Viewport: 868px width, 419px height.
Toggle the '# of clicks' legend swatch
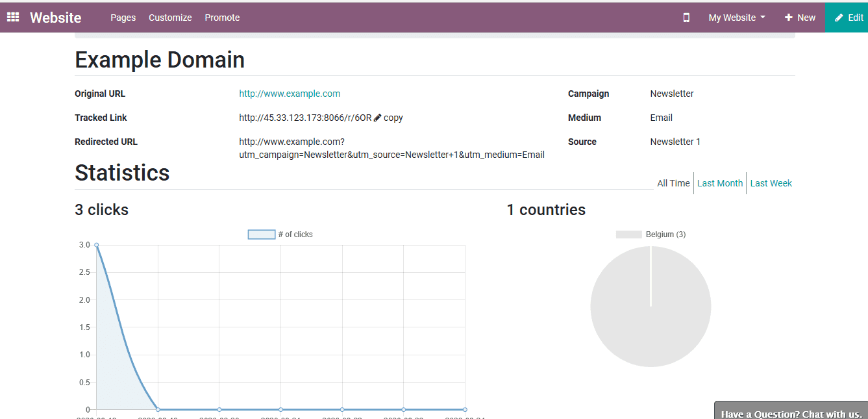point(262,235)
